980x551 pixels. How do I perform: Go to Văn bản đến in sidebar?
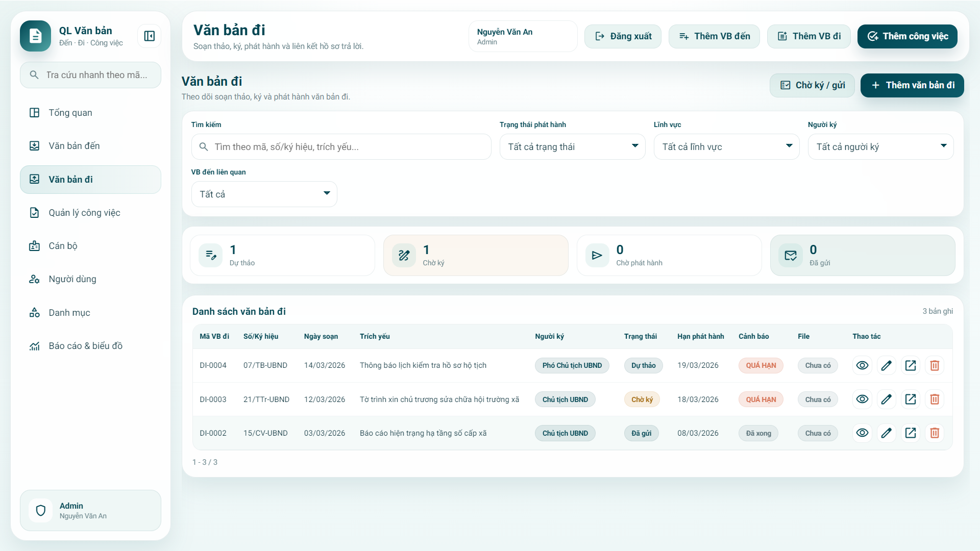(x=74, y=146)
